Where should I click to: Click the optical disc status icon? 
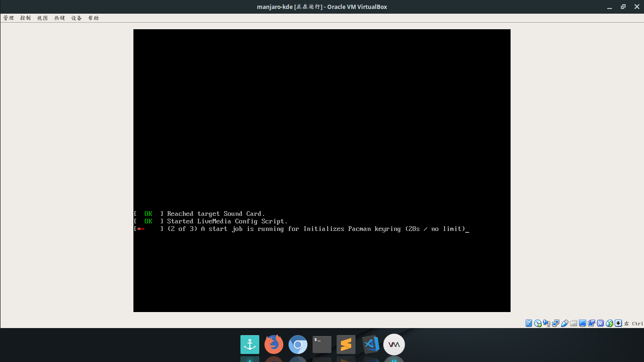(538, 323)
